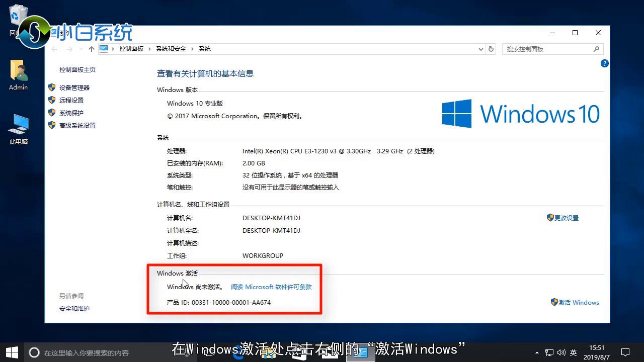Click the refresh button in address bar
644x362 pixels.
492,49
